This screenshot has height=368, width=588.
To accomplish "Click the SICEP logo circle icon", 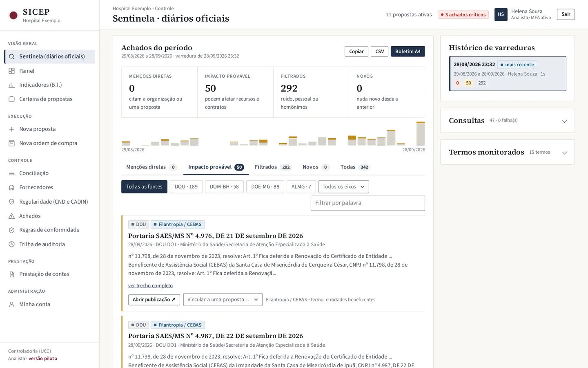I will [13, 16].
